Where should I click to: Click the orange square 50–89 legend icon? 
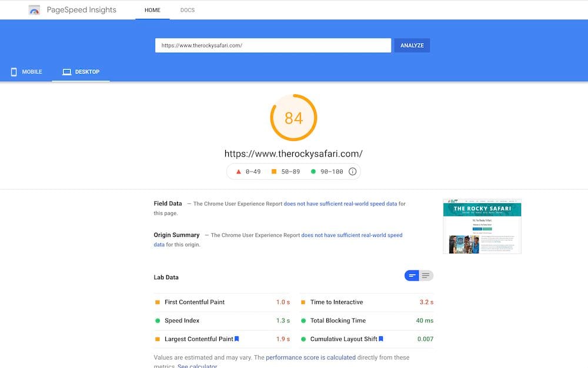pos(274,172)
